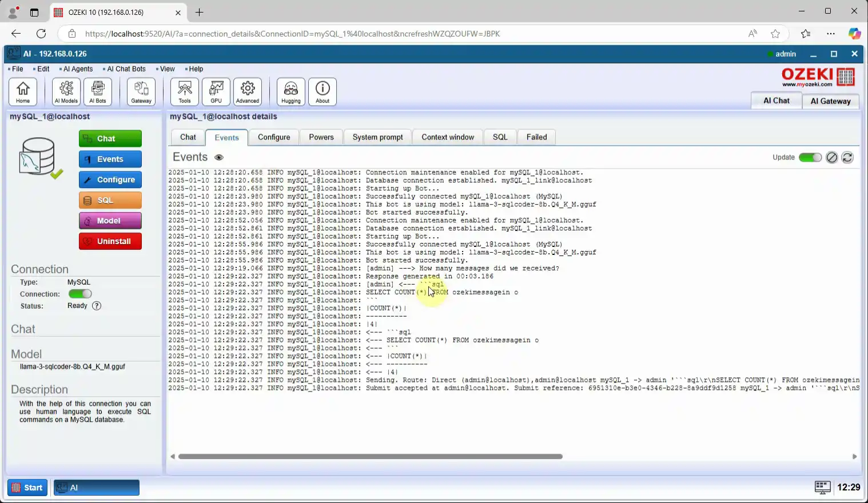Open the AI Chat Bots menu
868x503 pixels.
125,69
